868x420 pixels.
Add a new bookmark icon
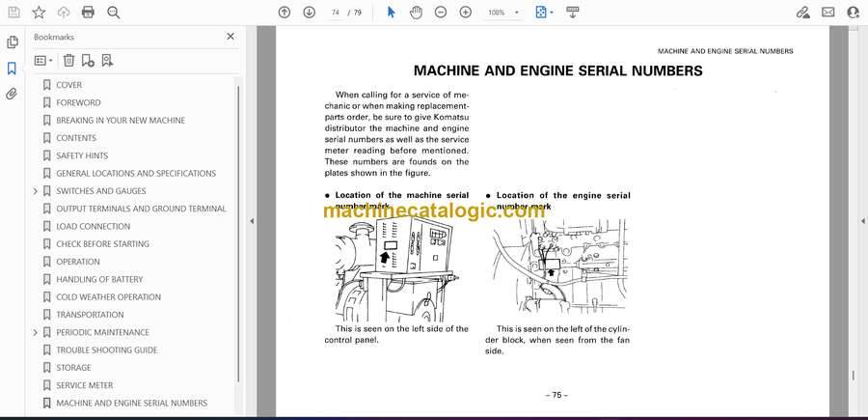click(x=88, y=60)
